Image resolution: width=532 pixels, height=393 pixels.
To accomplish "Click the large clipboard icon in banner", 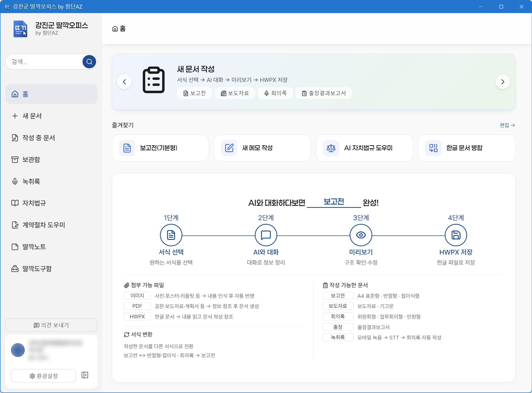I will pos(154,80).
